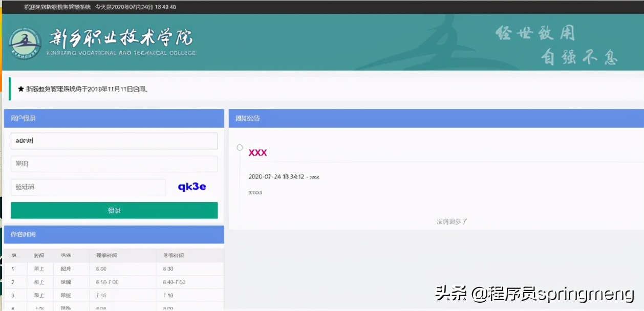Click the timeline dot beside the XXX announcement
The width and height of the screenshot is (644, 311).
point(239,147)
